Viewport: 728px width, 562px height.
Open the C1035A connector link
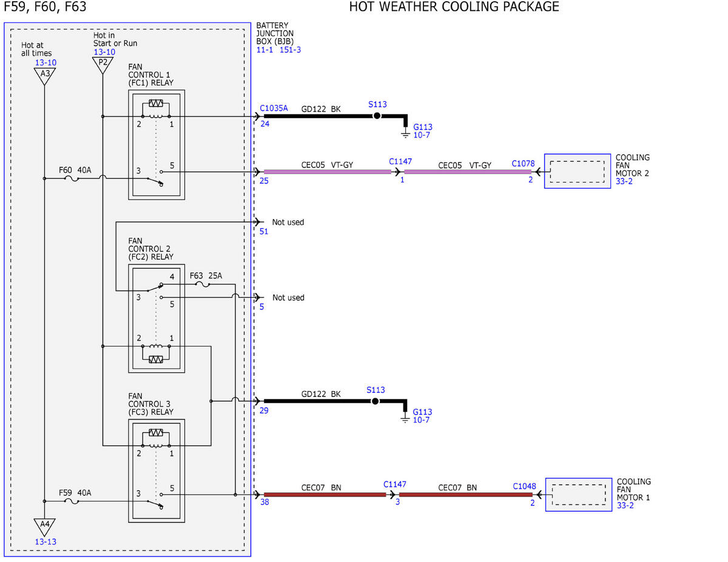point(274,109)
